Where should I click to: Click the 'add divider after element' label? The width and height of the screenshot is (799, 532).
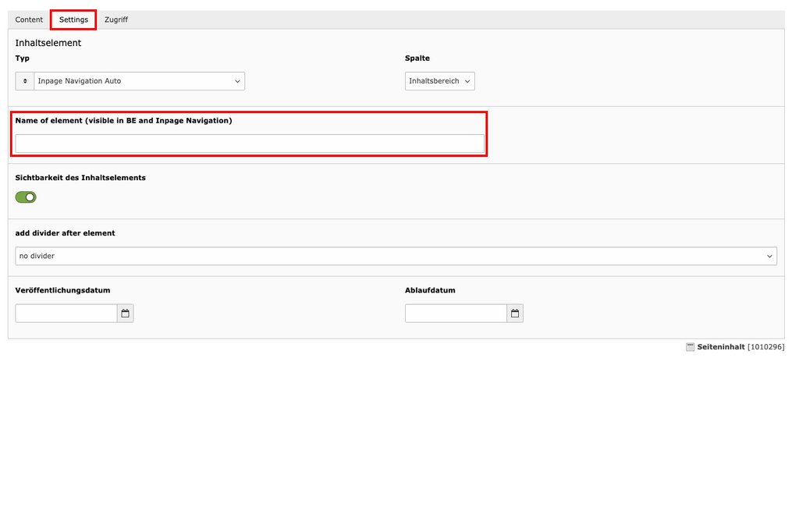click(x=65, y=233)
